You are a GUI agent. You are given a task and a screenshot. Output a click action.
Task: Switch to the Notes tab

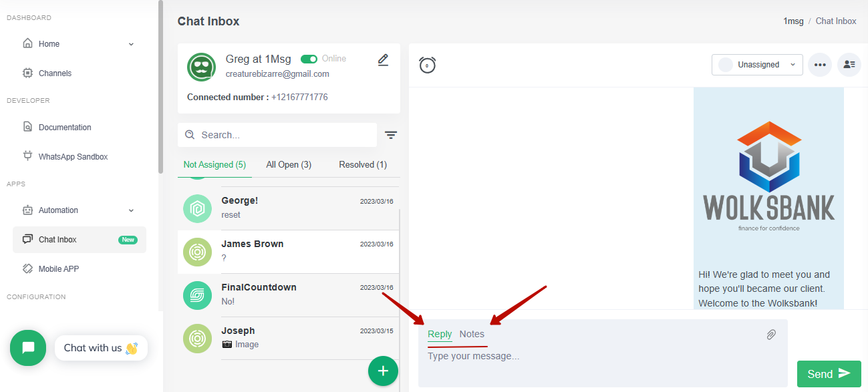pyautogui.click(x=472, y=334)
